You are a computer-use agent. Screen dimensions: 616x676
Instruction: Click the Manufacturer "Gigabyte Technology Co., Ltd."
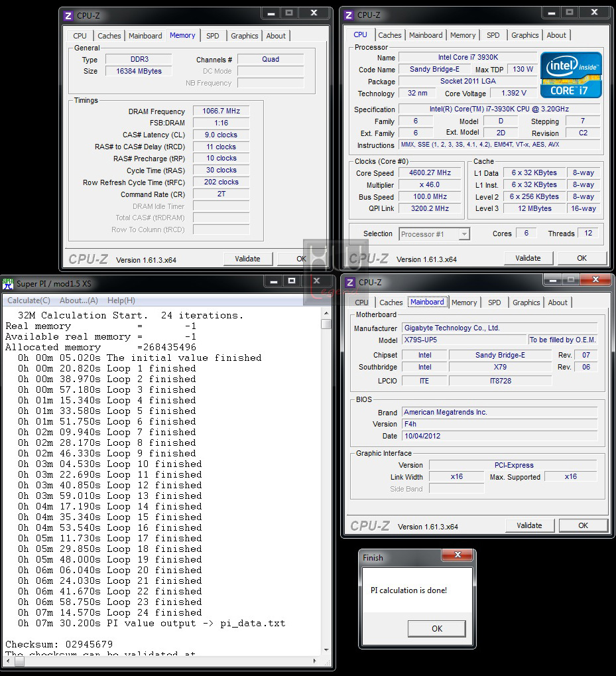coord(500,328)
